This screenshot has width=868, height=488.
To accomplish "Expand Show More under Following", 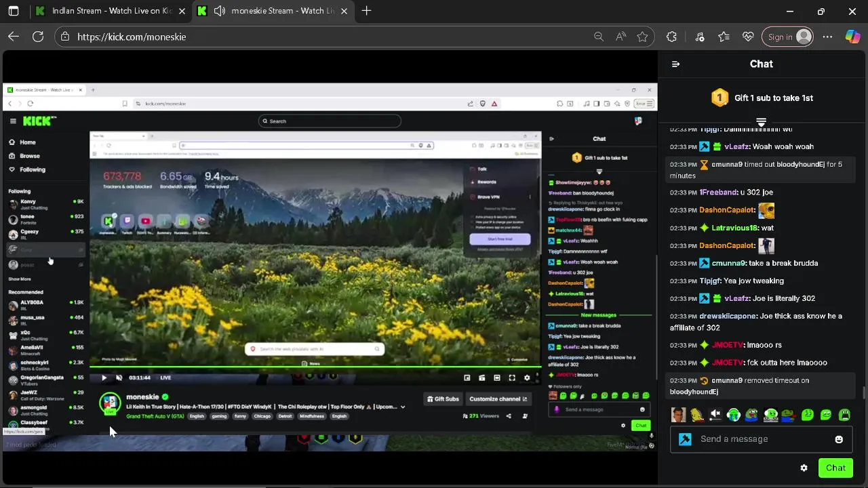I will pyautogui.click(x=20, y=279).
